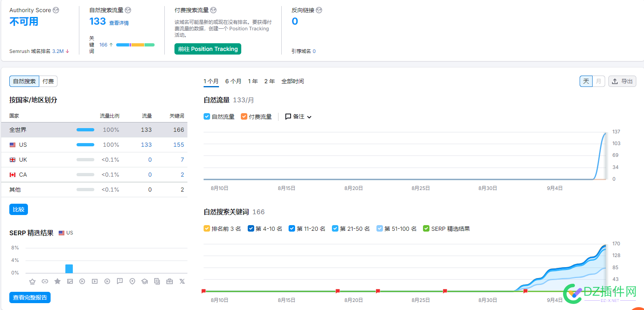Select the 天 (daily) view toggle
Image resolution: width=644 pixels, height=310 pixels.
[586, 81]
